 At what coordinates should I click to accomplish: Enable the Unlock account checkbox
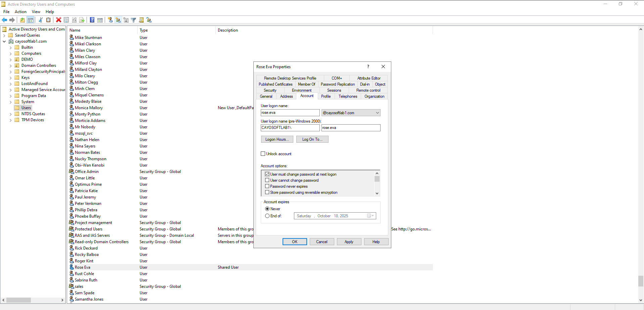263,154
